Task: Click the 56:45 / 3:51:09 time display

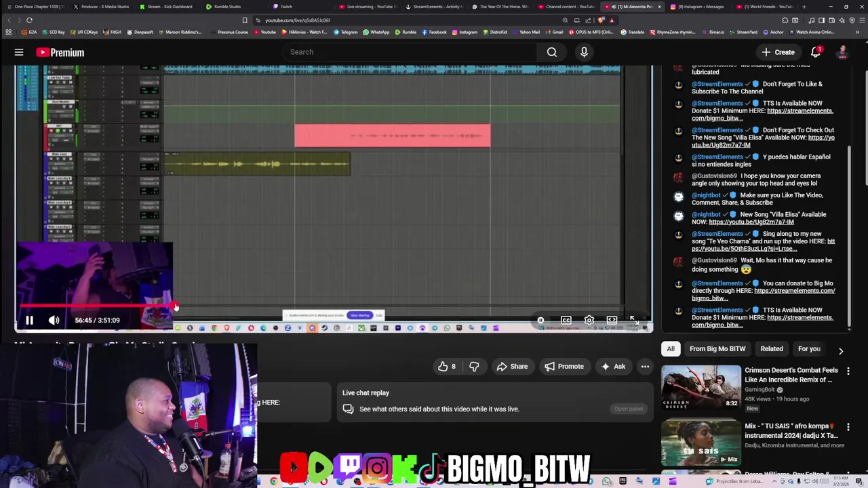Action: tap(97, 320)
